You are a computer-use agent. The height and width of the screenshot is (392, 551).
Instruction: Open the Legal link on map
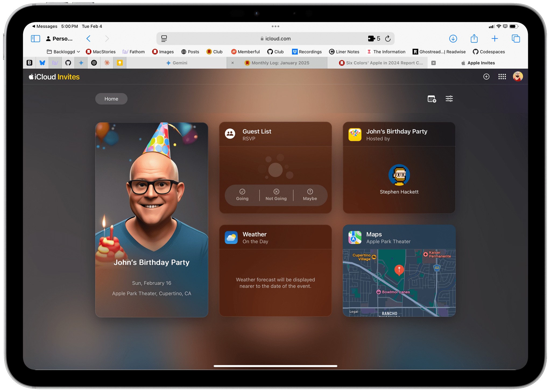coord(354,312)
